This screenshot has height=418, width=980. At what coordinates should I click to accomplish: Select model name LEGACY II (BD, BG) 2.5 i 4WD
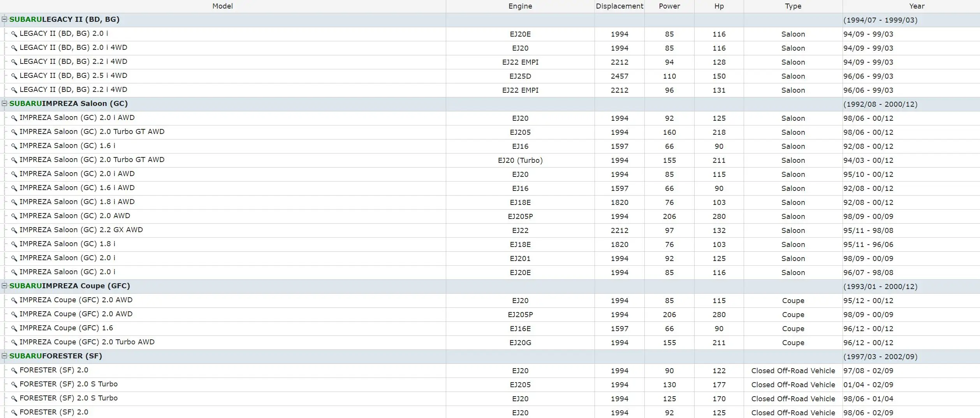point(73,76)
